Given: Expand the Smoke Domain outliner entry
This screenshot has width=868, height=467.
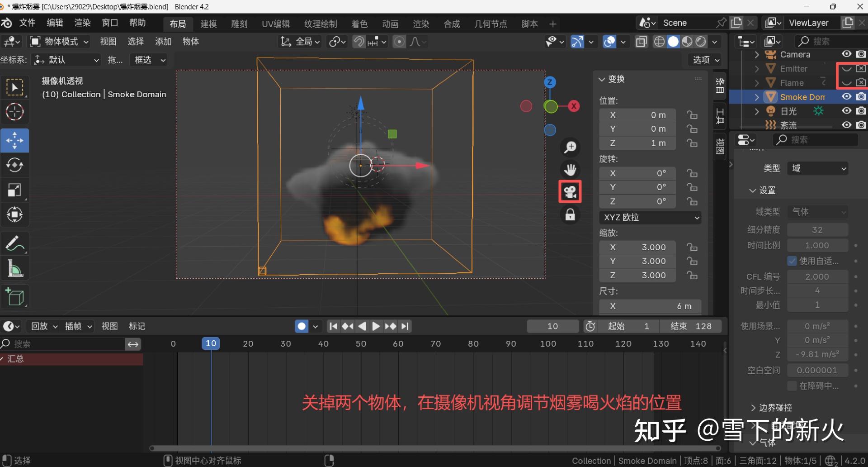Looking at the screenshot, I should tap(756, 97).
